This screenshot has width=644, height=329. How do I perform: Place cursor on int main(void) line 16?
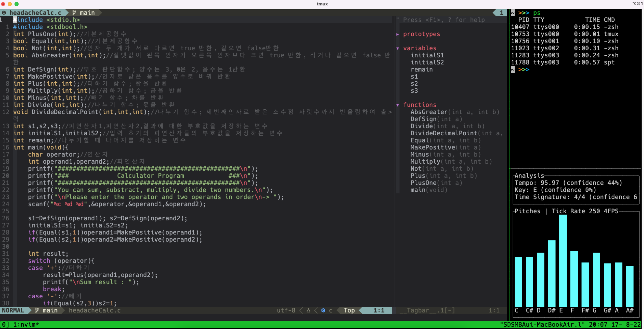[x=41, y=147]
